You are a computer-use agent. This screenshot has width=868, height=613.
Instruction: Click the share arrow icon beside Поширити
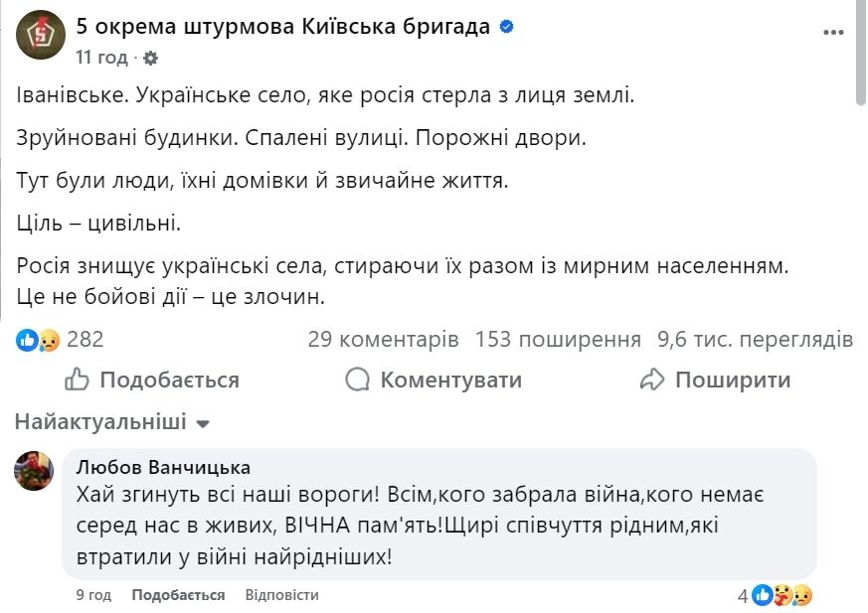(x=652, y=380)
